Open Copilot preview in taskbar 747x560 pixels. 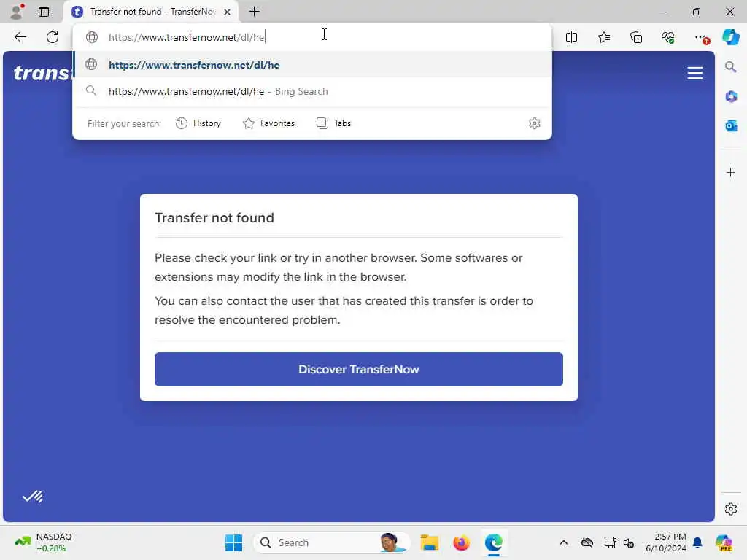724,542
